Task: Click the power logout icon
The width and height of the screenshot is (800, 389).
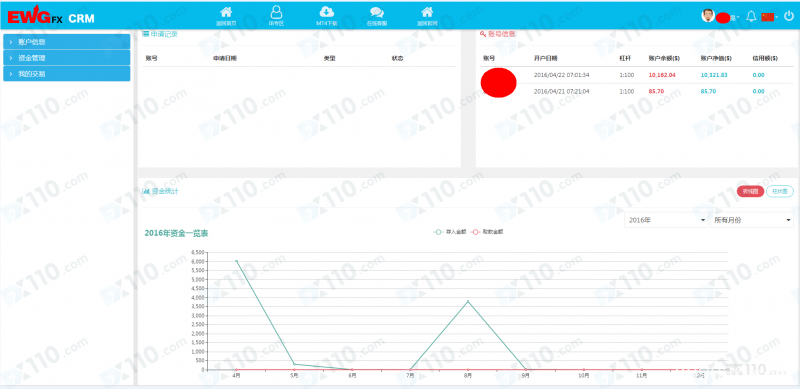Action: coord(789,16)
